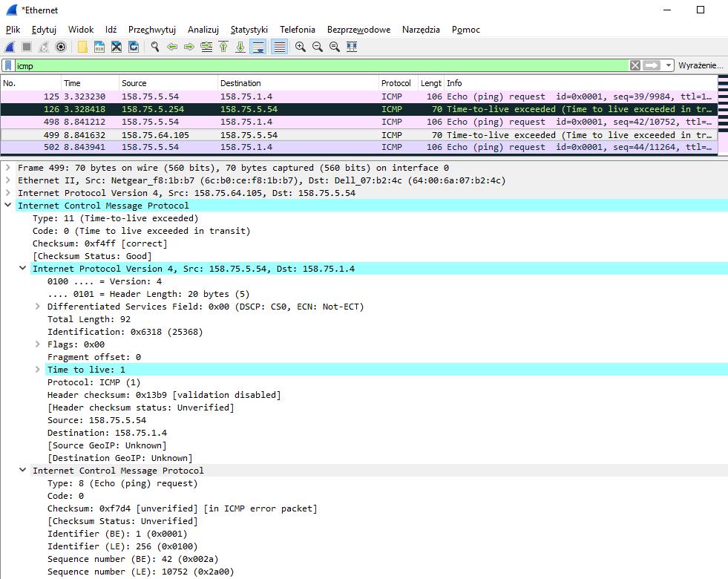Sort packets by the Protocol column header
Image resolution: width=728 pixels, height=579 pixels.
[399, 83]
